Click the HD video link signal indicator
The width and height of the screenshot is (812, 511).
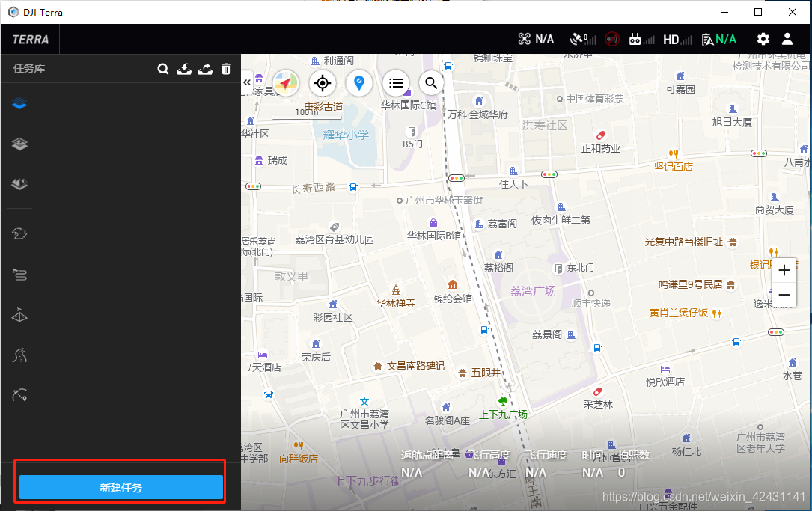click(677, 40)
